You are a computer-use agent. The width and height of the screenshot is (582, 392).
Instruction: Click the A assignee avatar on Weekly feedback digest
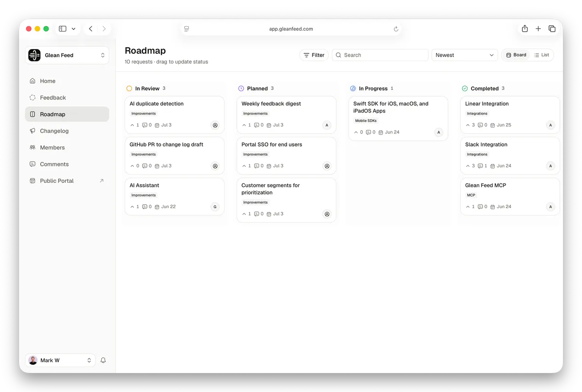327,125
